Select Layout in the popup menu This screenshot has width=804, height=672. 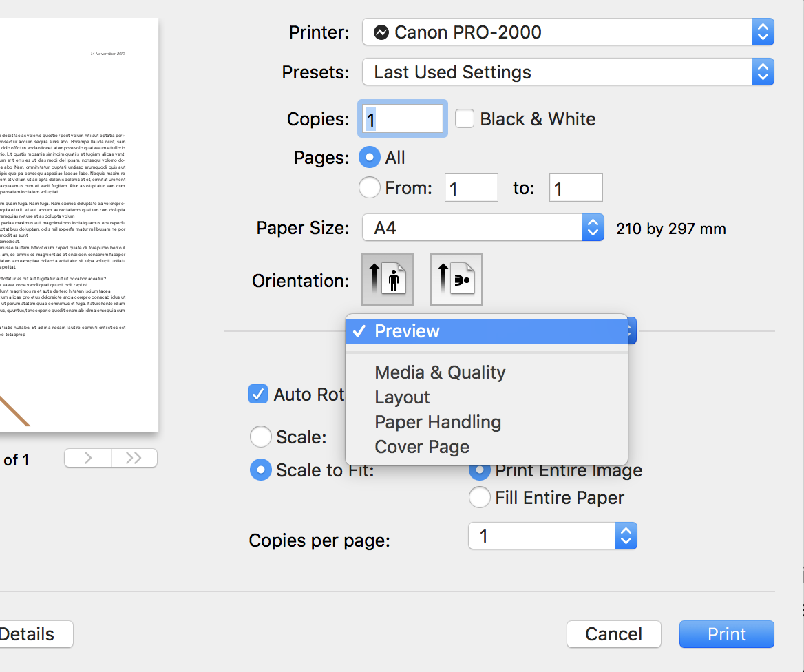pyautogui.click(x=402, y=397)
